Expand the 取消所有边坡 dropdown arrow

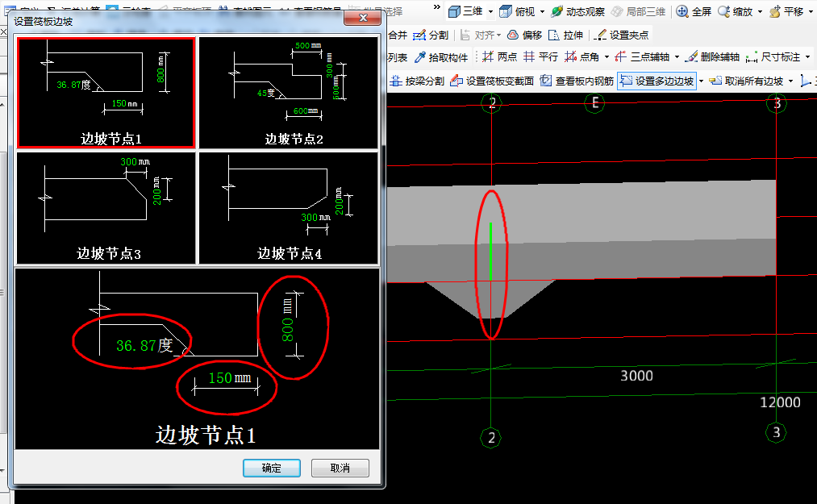790,81
